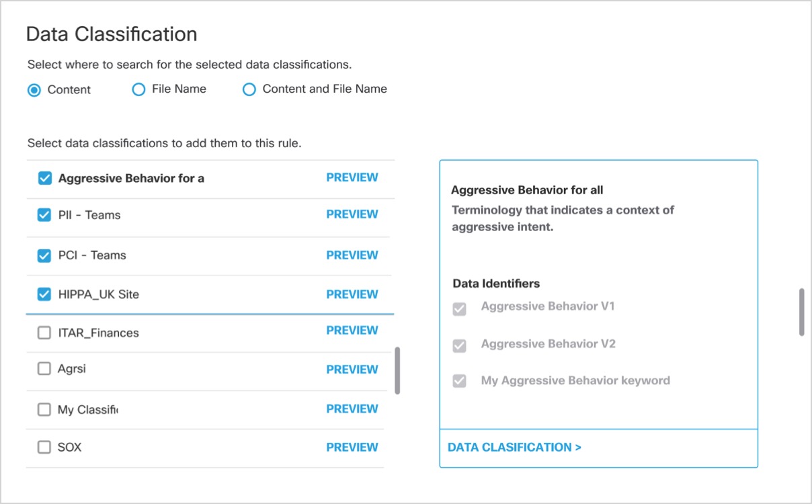
Task: Enable the ITAR_Finances checkbox
Action: point(44,333)
